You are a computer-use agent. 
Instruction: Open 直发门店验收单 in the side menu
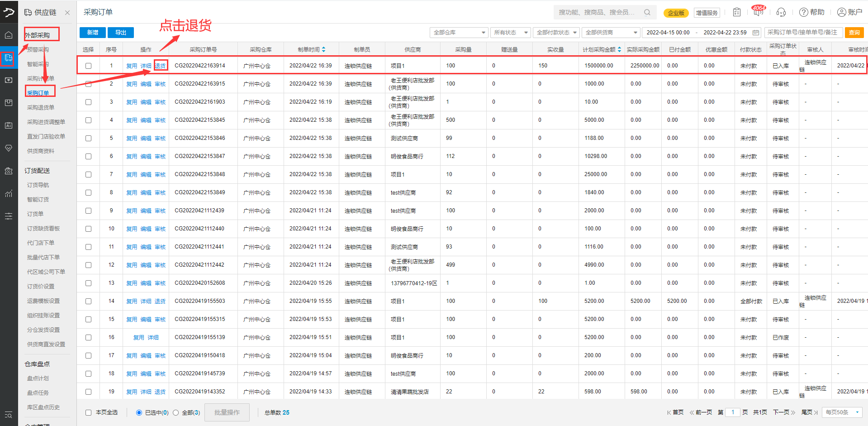(x=46, y=136)
